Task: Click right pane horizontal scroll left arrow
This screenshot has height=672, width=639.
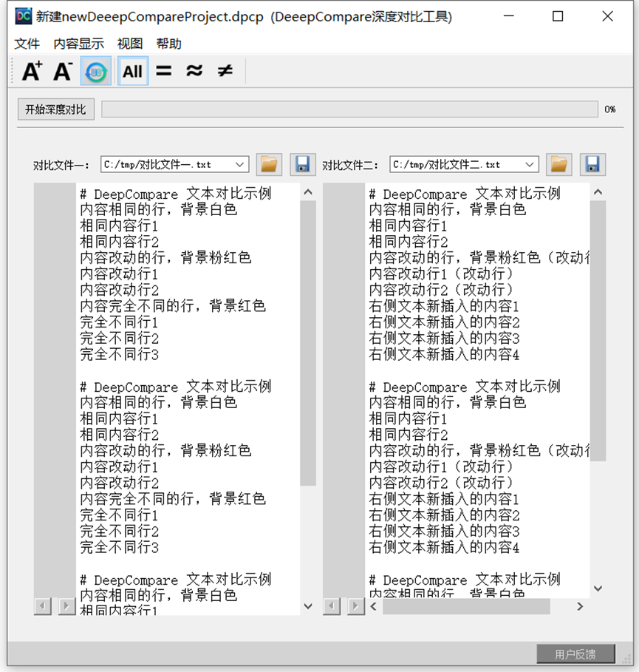Action: [x=374, y=606]
